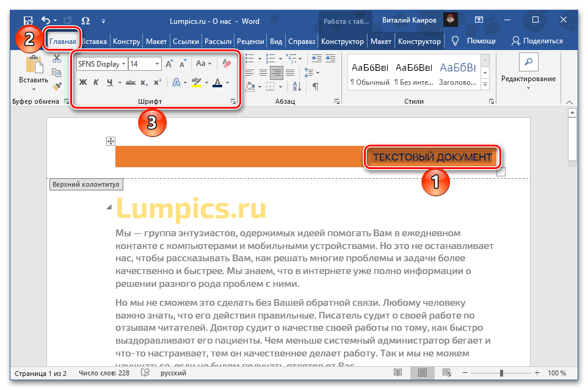Toggle Bold (Ж) formatting
Viewport: 588px width, 390px height.
tap(83, 82)
